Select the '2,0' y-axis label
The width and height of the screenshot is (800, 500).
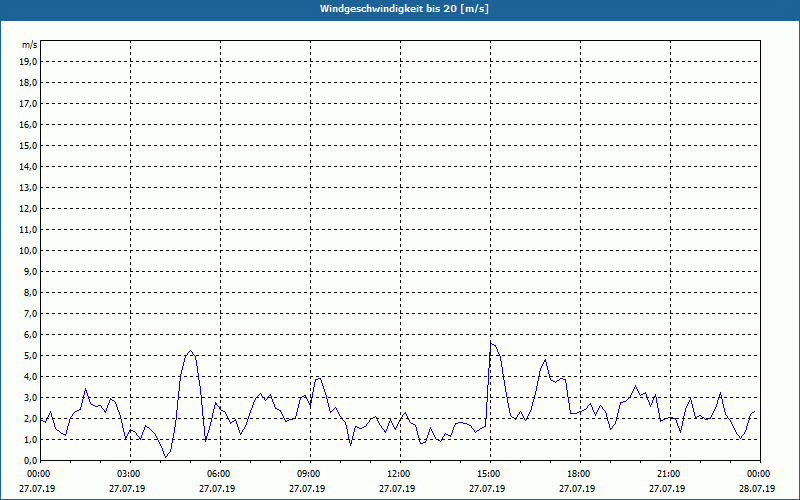coord(30,418)
